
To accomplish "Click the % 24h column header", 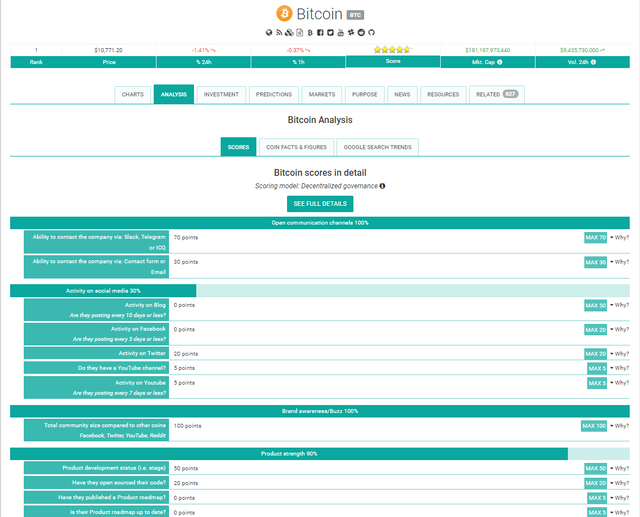I will pyautogui.click(x=204, y=62).
